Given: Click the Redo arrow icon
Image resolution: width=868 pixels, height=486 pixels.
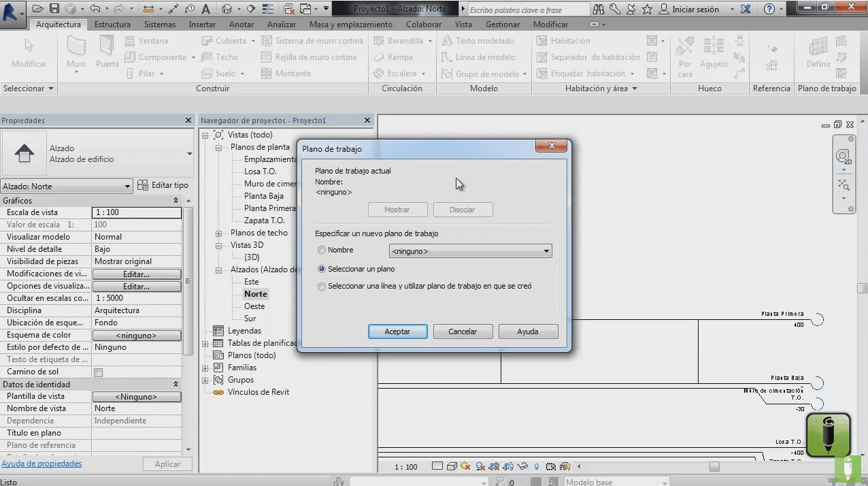Looking at the screenshot, I should pyautogui.click(x=120, y=9).
